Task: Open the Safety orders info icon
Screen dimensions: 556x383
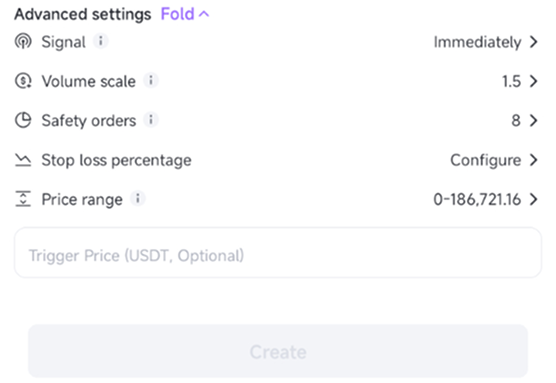Action: coord(151,120)
